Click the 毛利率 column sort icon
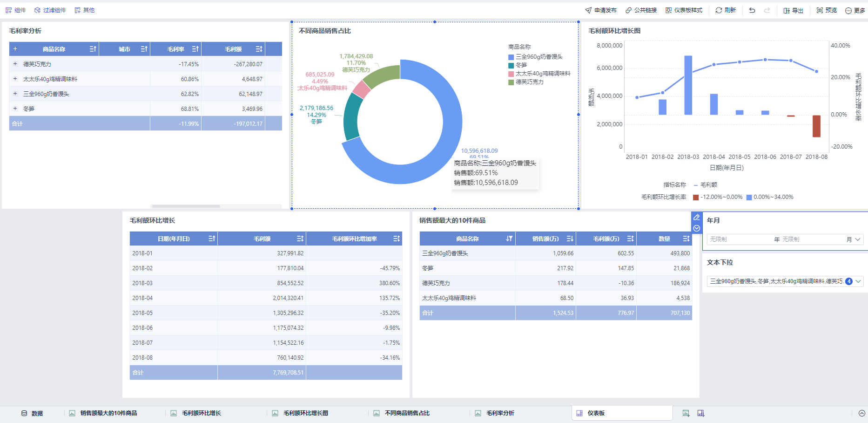868x423 pixels. coord(195,49)
